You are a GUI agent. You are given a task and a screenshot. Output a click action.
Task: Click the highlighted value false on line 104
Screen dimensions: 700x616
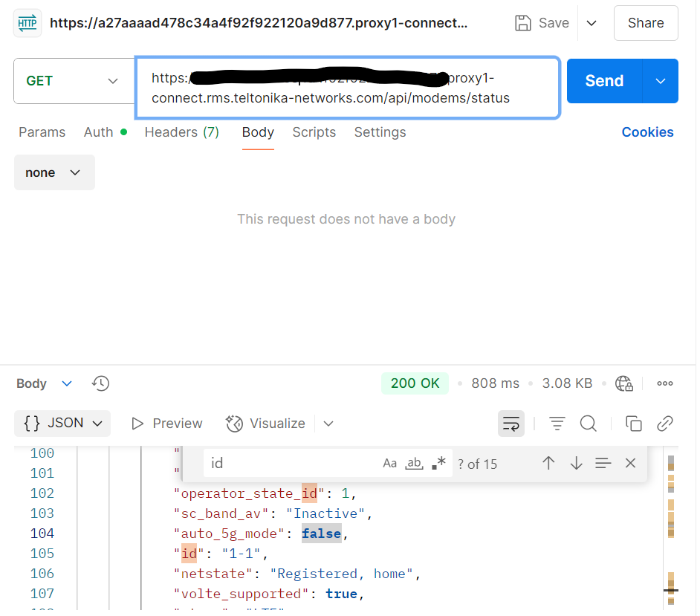point(322,534)
